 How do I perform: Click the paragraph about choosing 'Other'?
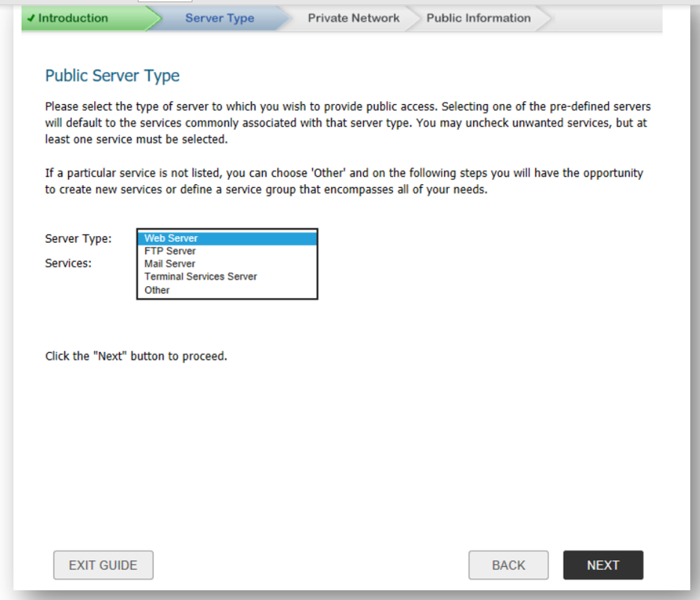tap(344, 181)
